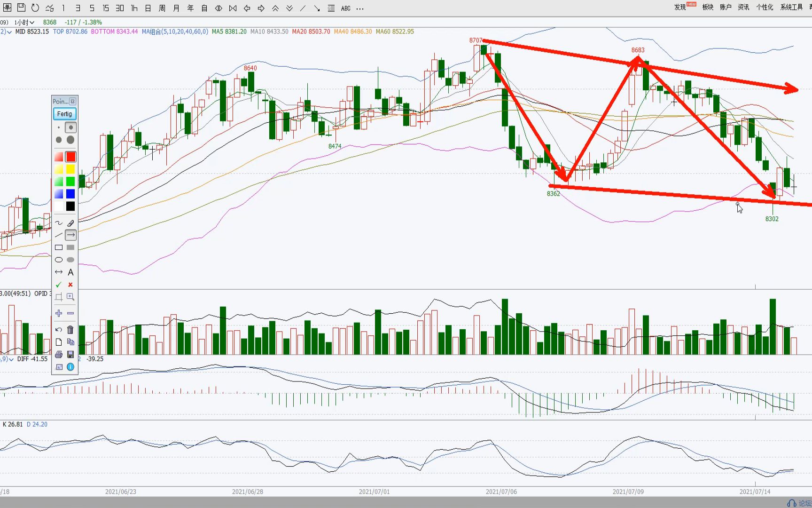
Task: Close the pointer palette window
Action: pyautogui.click(x=72, y=101)
